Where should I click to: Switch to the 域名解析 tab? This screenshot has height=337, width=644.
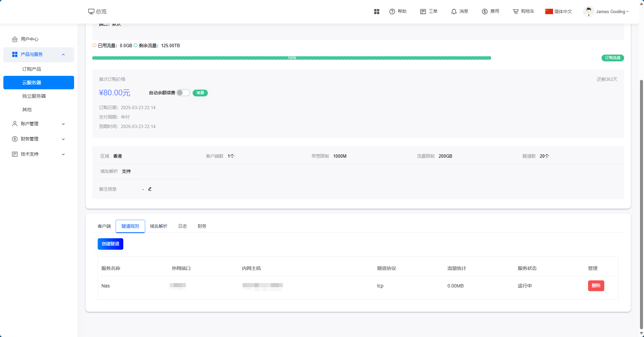tap(159, 226)
